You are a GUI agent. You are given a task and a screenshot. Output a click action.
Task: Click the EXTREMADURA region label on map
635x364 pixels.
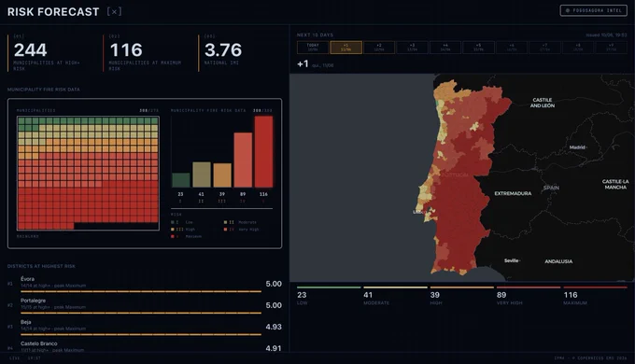coord(513,193)
